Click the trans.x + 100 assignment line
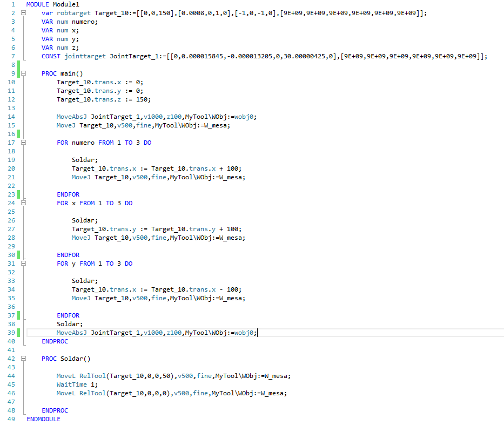The width and height of the screenshot is (504, 432). [x=157, y=168]
